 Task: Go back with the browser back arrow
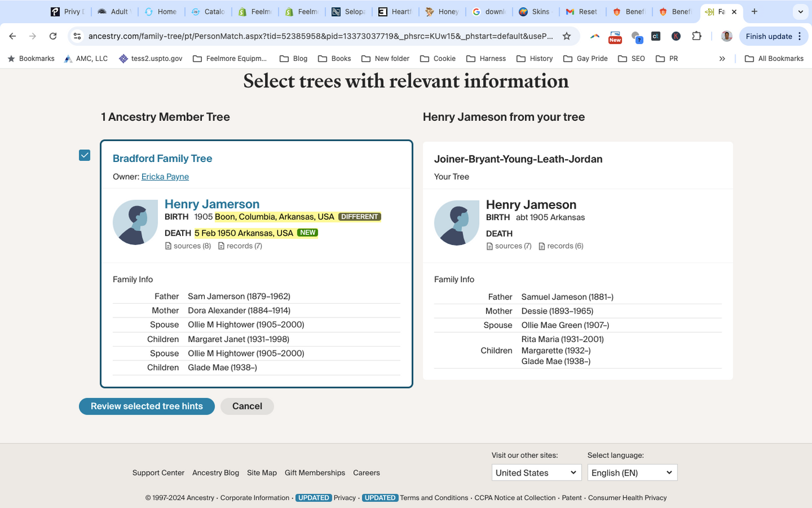[13, 36]
